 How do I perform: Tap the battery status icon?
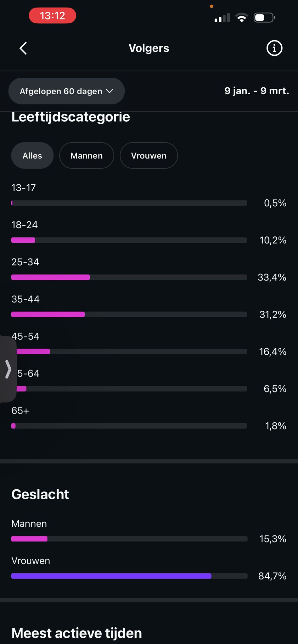tap(264, 18)
